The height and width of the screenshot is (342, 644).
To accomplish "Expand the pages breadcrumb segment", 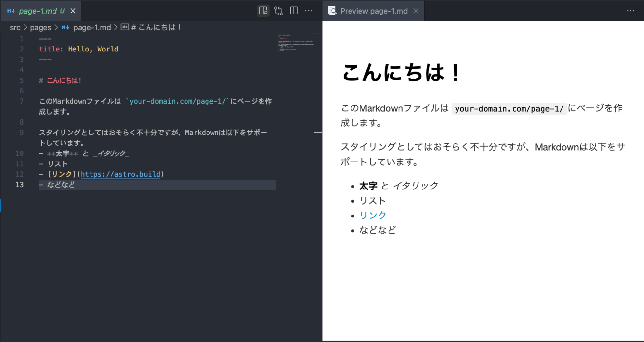I will 40,28.
